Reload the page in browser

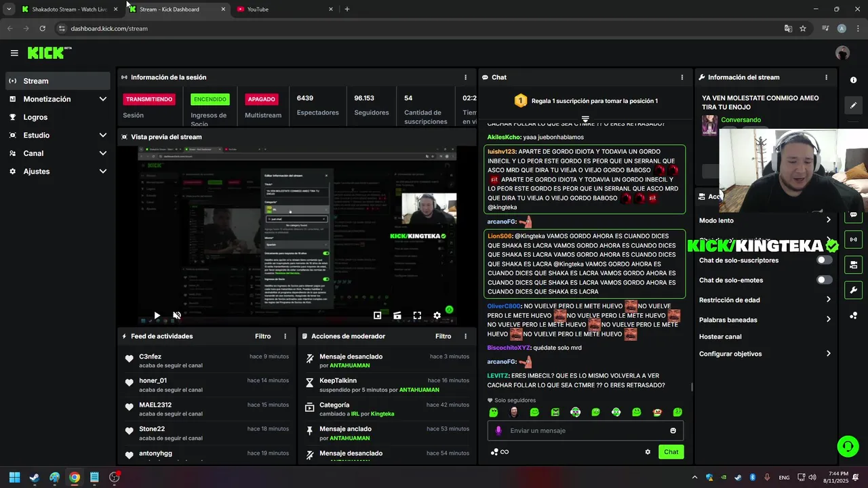click(x=42, y=28)
